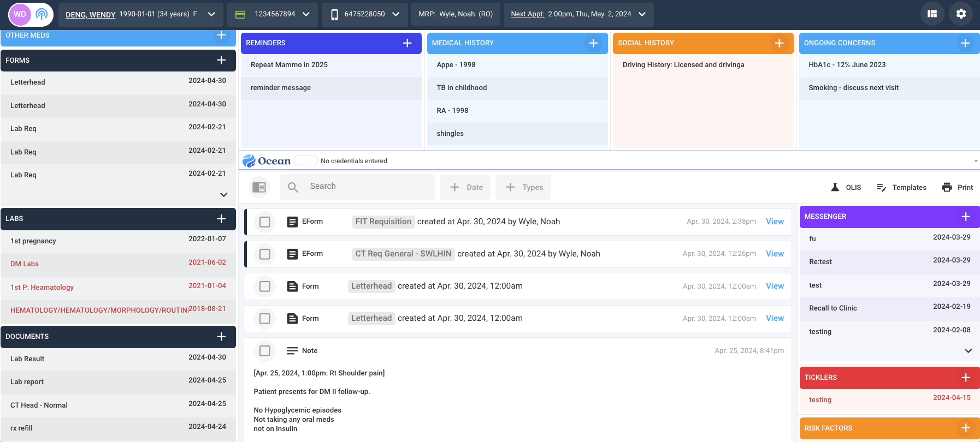View the FIT Requisition form
Image resolution: width=980 pixels, height=442 pixels.
[775, 222]
